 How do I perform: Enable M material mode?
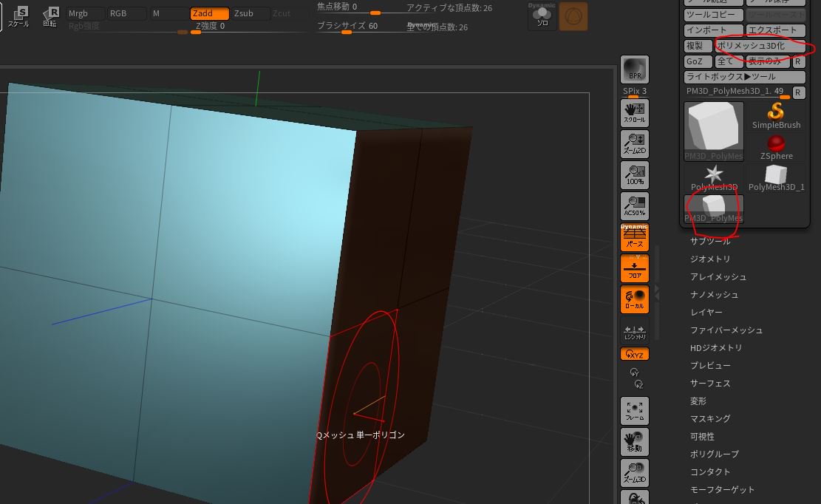(x=168, y=13)
